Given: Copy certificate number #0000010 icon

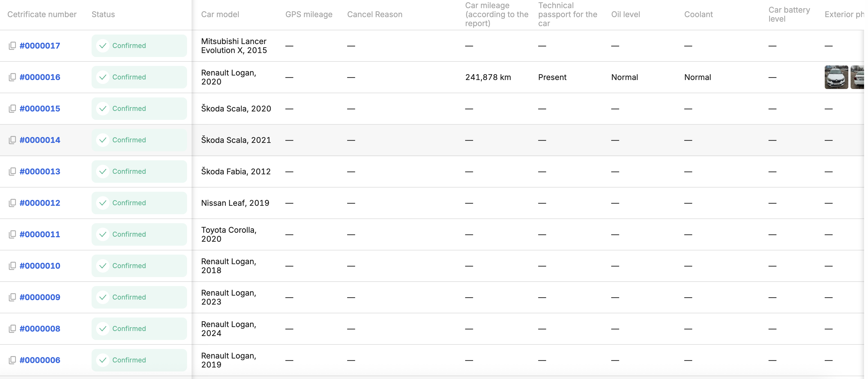Looking at the screenshot, I should (12, 266).
